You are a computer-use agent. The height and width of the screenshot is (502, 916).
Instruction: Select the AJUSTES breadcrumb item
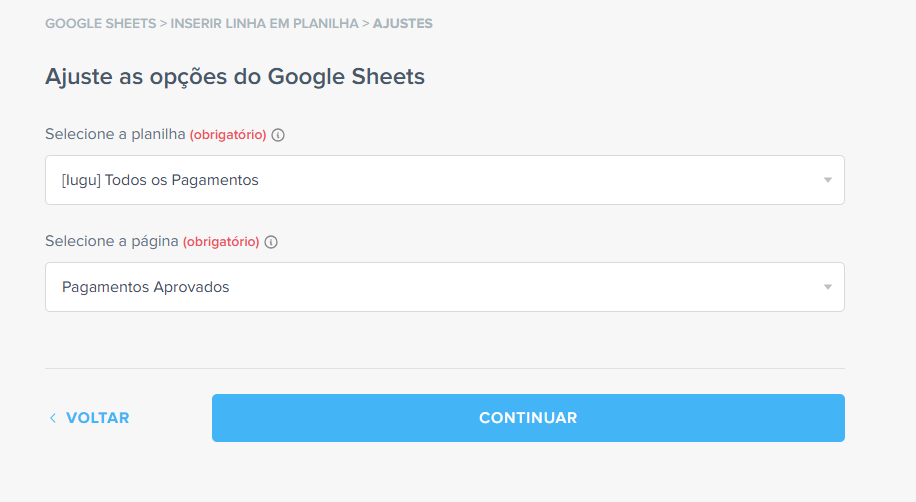[403, 23]
